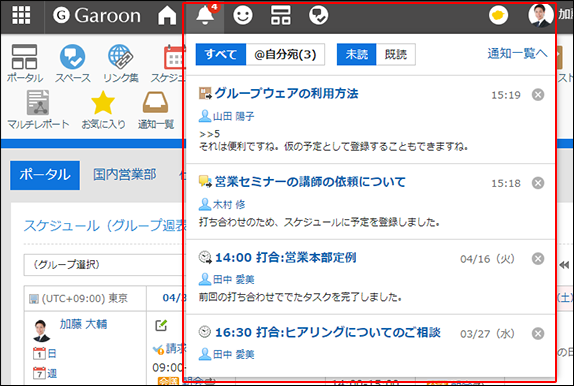The height and width of the screenshot is (386, 574).
Task: Open day view icon 日
Action: [x=45, y=353]
